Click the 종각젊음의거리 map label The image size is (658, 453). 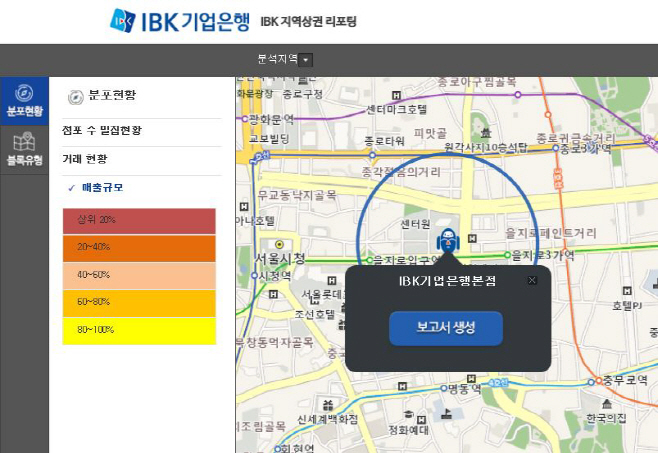tap(401, 171)
